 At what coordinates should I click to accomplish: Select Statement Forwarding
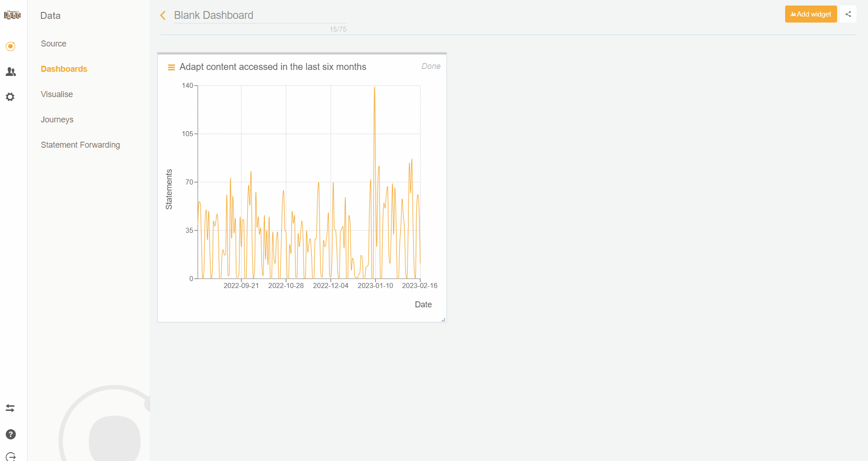coord(80,144)
